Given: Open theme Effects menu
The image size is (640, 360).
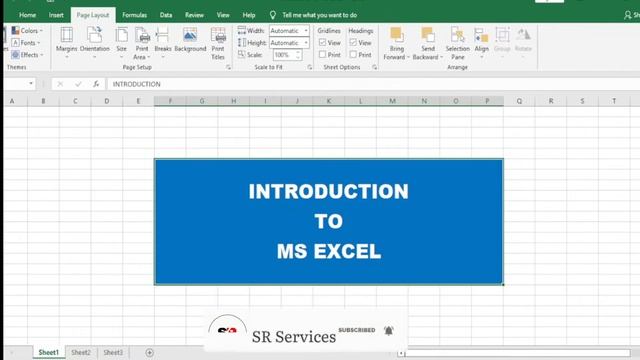Looking at the screenshot, I should (27, 55).
